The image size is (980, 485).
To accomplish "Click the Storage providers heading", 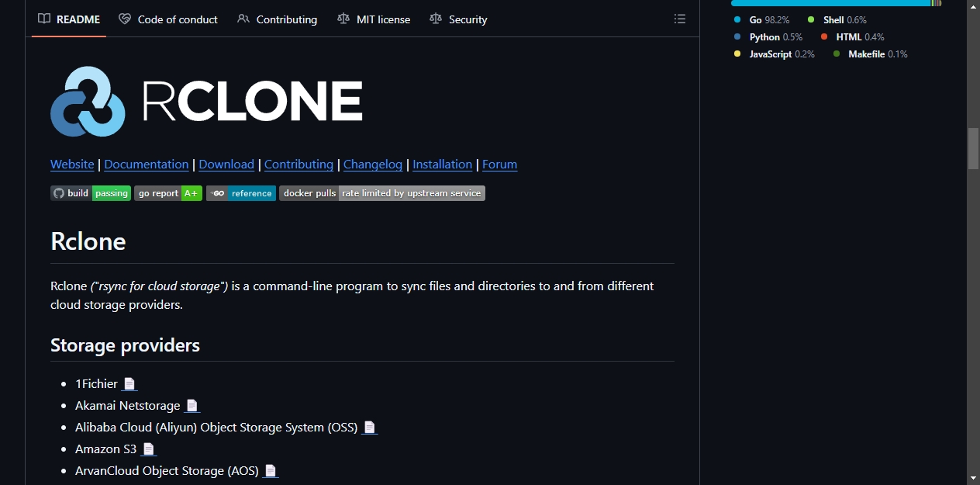I will (x=125, y=345).
